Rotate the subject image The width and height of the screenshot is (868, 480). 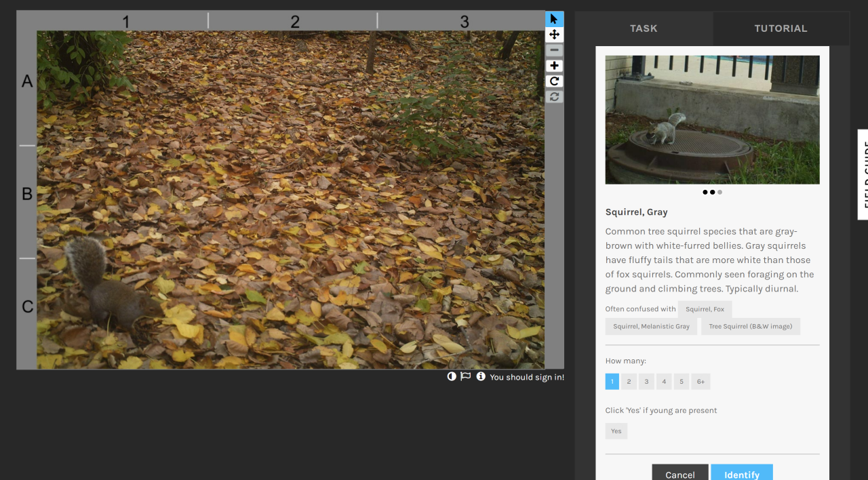click(554, 81)
